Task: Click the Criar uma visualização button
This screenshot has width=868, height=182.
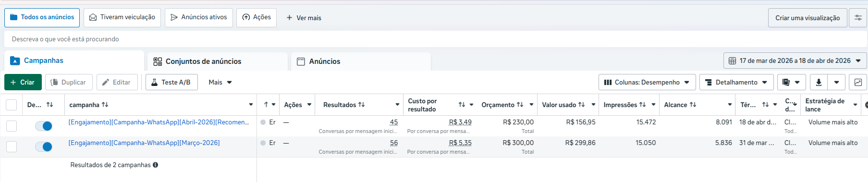Action: (807, 18)
